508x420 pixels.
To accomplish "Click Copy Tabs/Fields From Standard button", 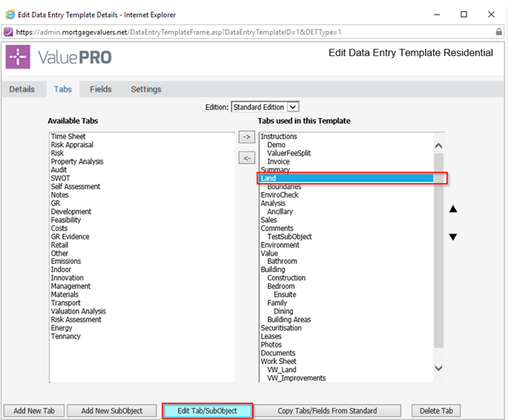I will 327,410.
